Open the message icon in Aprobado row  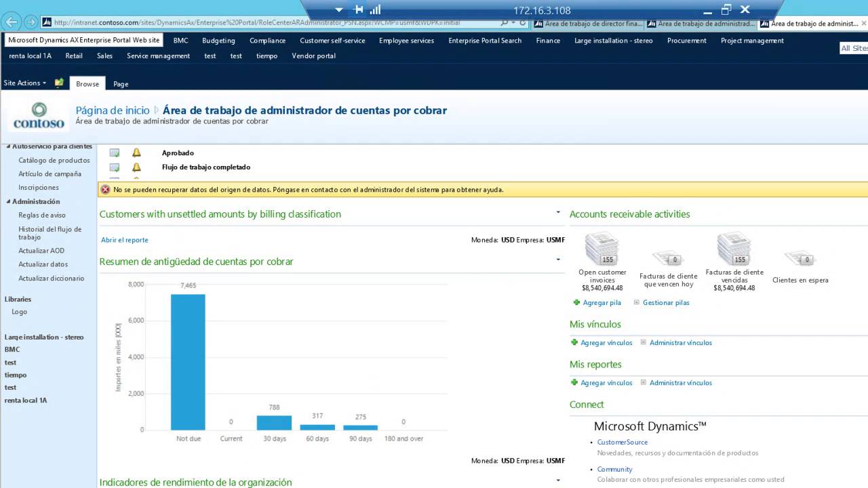pyautogui.click(x=115, y=153)
